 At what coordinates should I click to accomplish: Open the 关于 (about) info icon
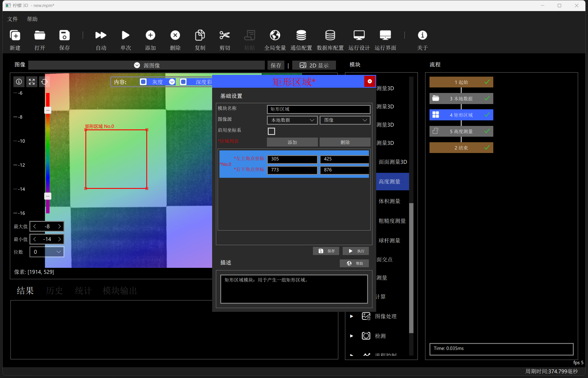point(422,36)
